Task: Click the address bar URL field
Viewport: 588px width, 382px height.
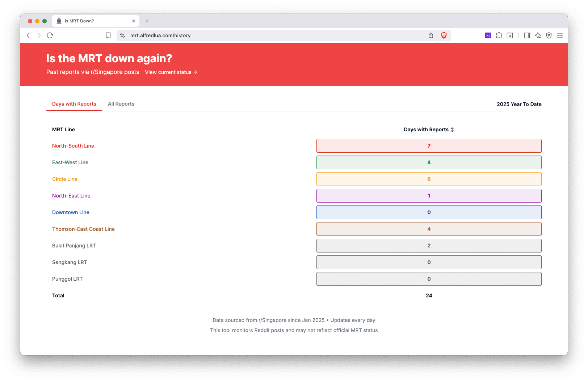Action: [275, 35]
